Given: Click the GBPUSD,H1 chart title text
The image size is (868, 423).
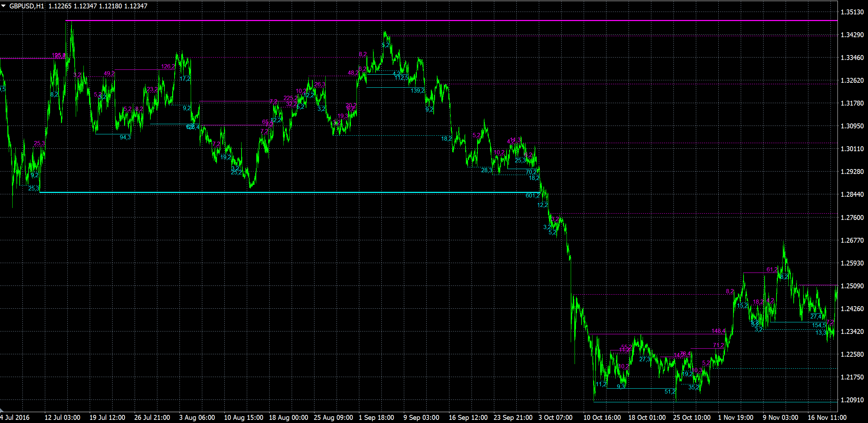Looking at the screenshot, I should (27, 6).
